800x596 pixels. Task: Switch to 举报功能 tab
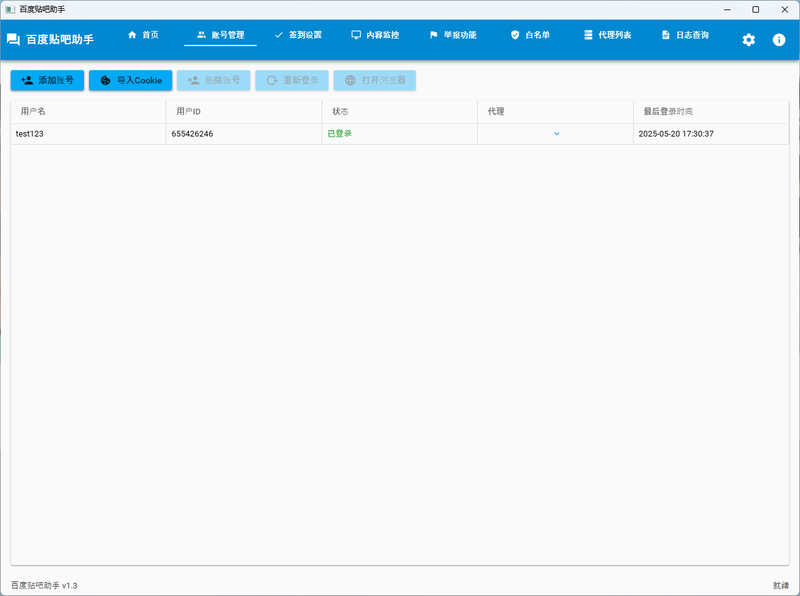pos(453,35)
